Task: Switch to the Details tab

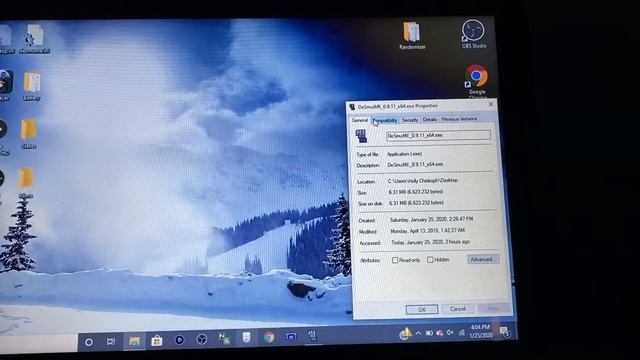Action: [429, 119]
